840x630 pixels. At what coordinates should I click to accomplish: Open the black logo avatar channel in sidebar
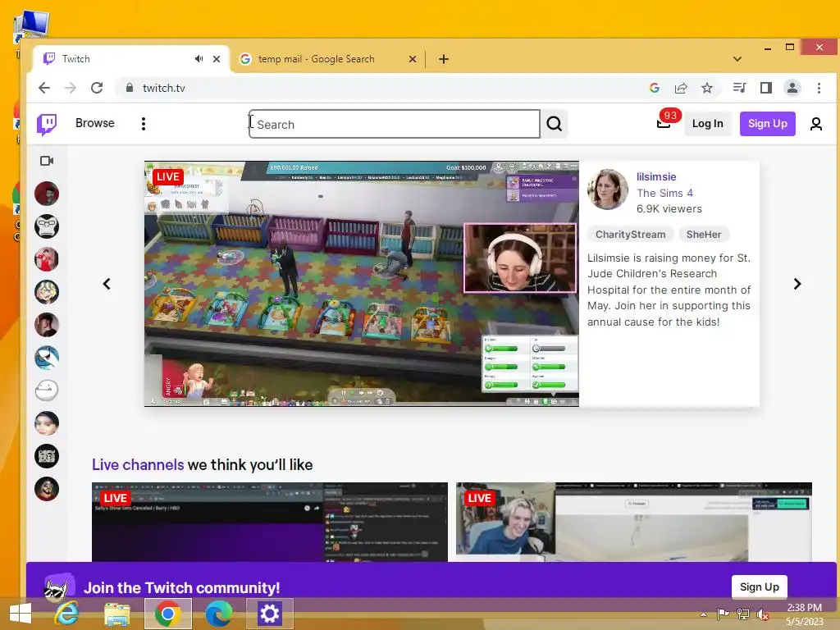[x=47, y=456]
